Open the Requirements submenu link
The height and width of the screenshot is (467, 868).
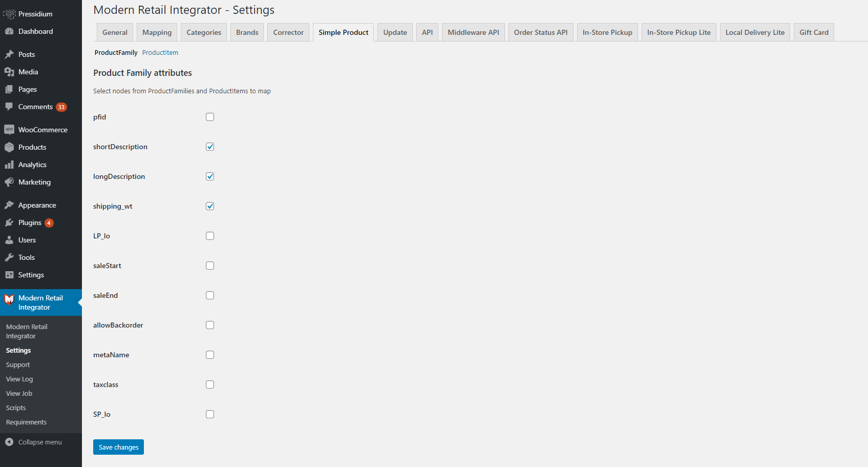point(26,422)
